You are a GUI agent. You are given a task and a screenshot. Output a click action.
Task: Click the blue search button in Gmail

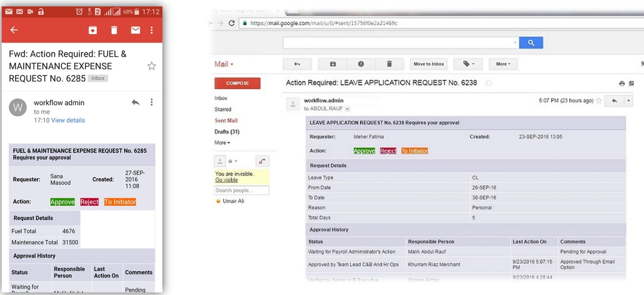point(531,43)
